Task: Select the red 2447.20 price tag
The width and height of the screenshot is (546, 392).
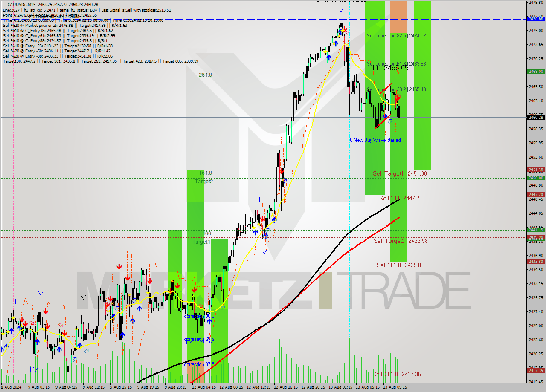Action: (x=536, y=194)
